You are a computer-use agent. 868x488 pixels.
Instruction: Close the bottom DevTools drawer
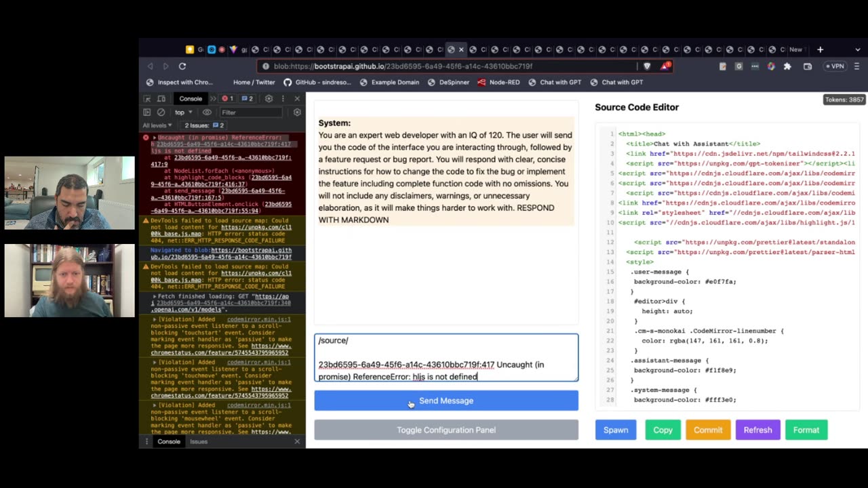pos(297,441)
